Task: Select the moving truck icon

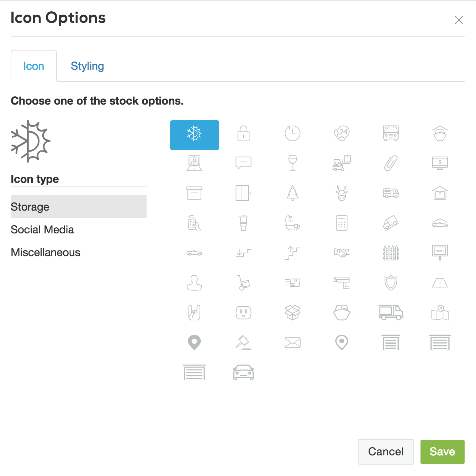Action: point(391,313)
